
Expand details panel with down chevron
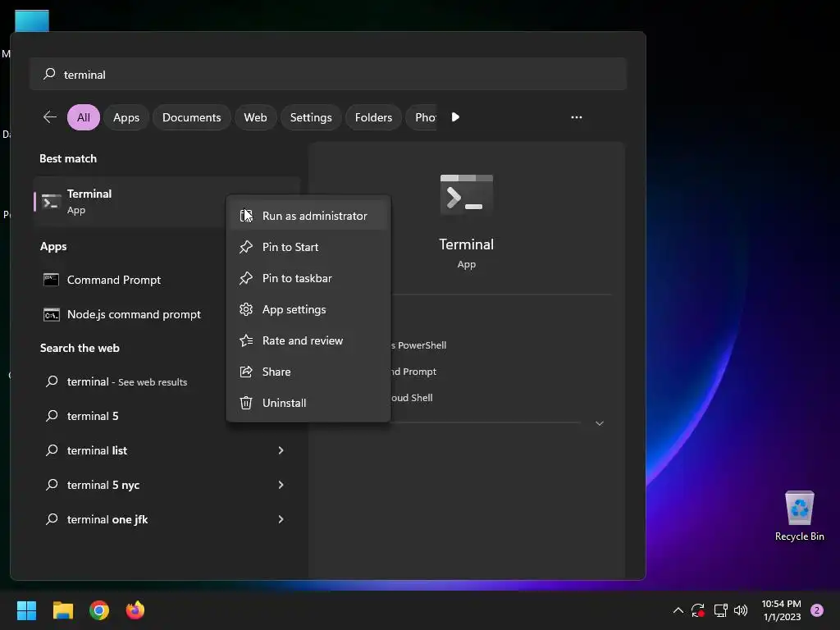tap(600, 423)
